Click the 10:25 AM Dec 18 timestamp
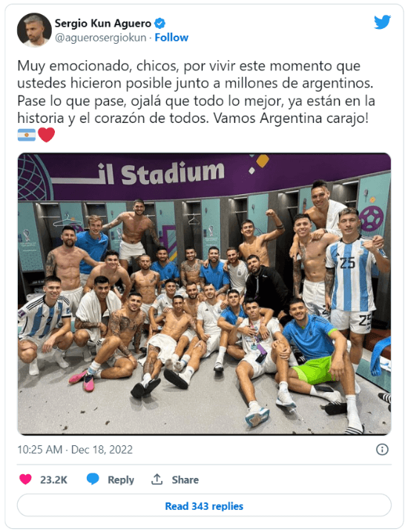 pos(75,450)
